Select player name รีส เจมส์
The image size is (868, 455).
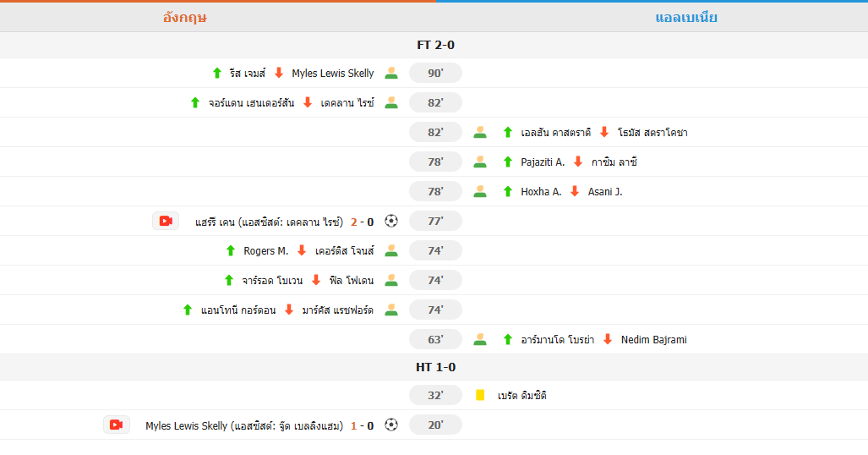tap(248, 73)
